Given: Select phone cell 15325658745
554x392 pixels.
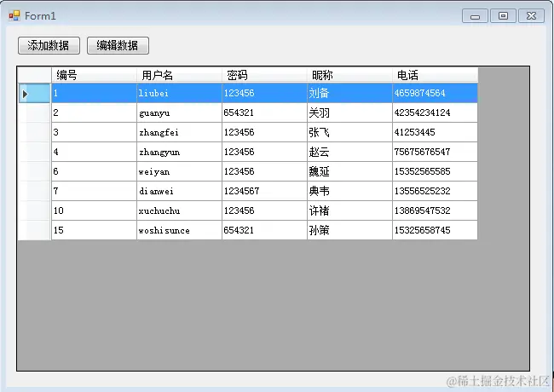Looking at the screenshot, I should tap(435, 231).
